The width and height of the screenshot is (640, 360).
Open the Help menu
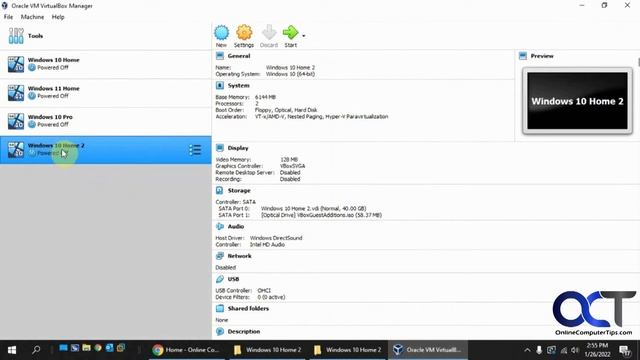pyautogui.click(x=58, y=17)
